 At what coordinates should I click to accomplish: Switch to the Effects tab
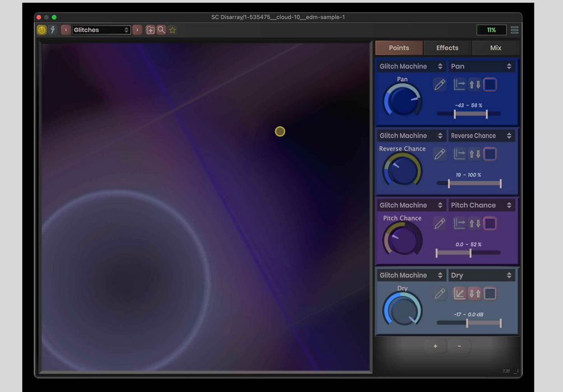pyautogui.click(x=447, y=48)
